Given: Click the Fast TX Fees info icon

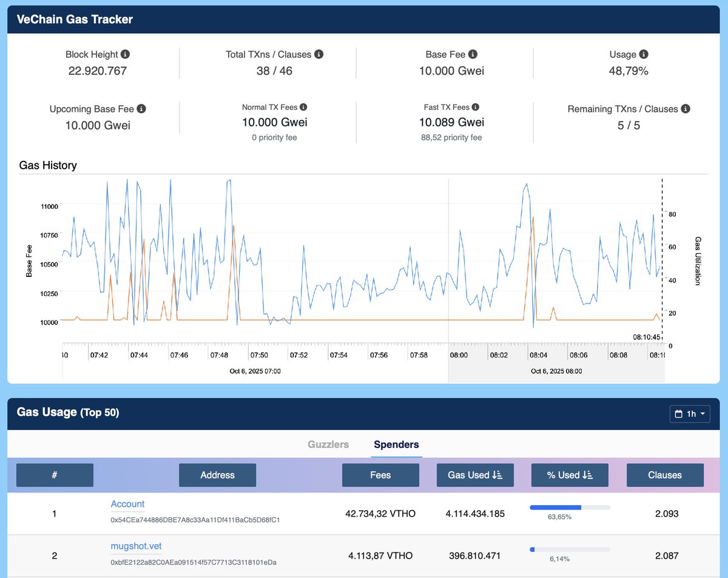Looking at the screenshot, I should (x=476, y=107).
